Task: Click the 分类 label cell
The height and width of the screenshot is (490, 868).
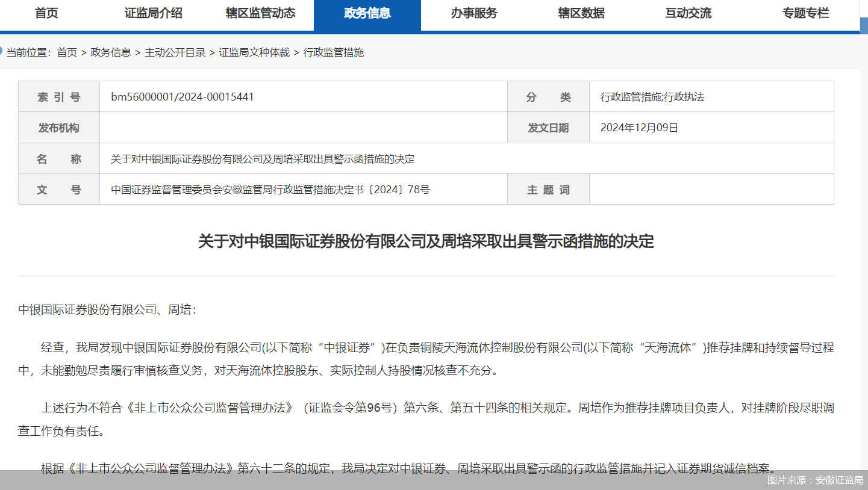Action: coord(548,97)
